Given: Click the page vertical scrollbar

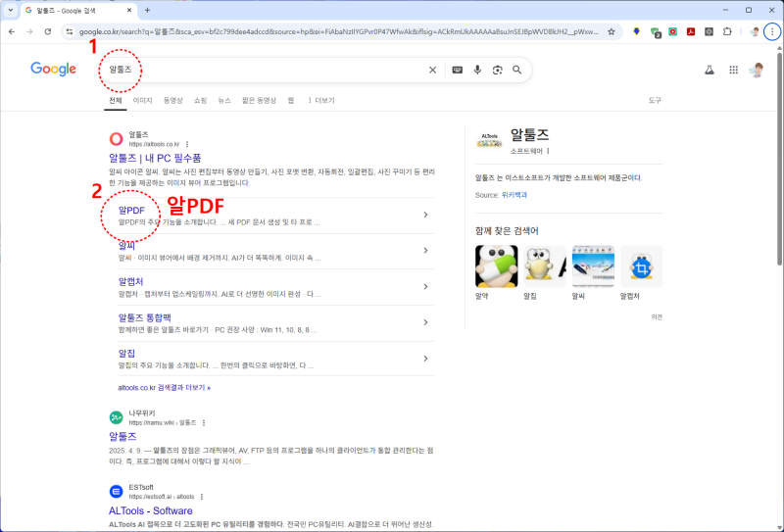Looking at the screenshot, I should [x=779, y=157].
